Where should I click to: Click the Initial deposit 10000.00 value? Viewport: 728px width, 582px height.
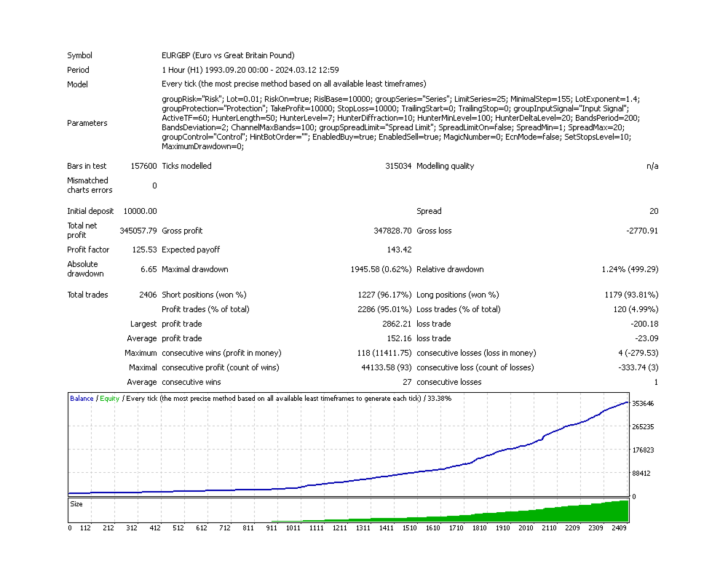[x=140, y=211]
